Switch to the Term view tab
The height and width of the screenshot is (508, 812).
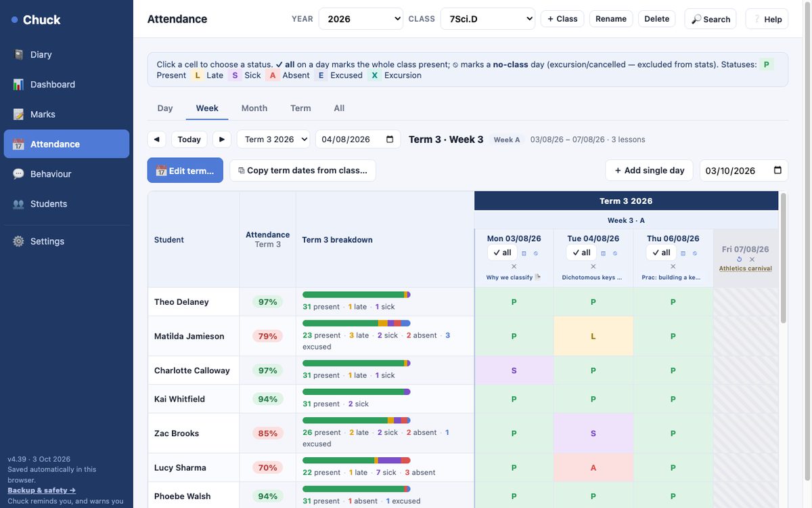tap(300, 108)
